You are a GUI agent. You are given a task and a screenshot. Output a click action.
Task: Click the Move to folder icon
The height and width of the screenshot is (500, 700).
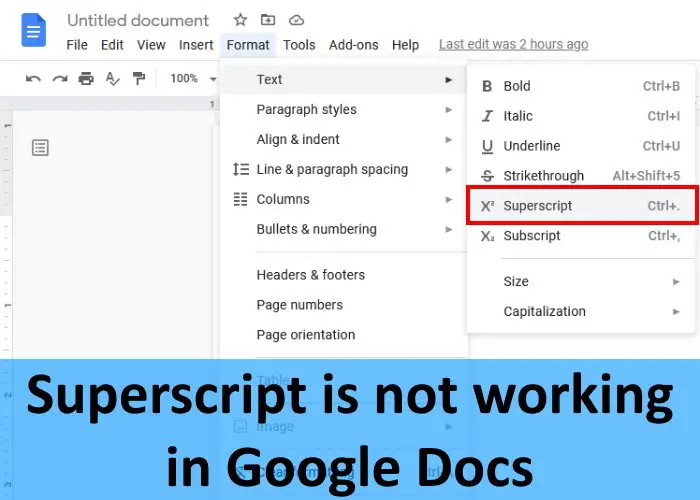pyautogui.click(x=268, y=20)
